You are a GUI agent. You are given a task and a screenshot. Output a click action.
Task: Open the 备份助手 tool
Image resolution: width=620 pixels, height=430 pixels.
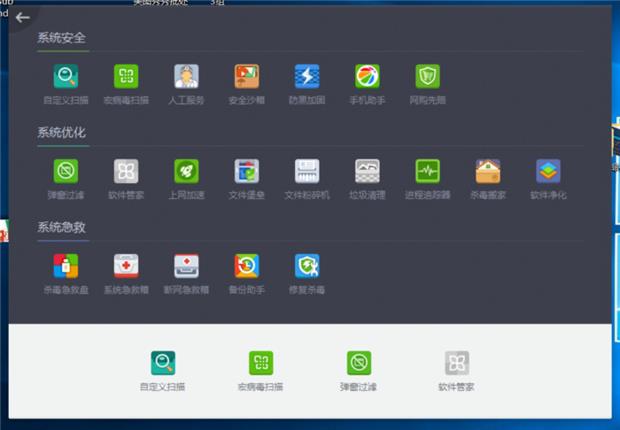coord(246,266)
